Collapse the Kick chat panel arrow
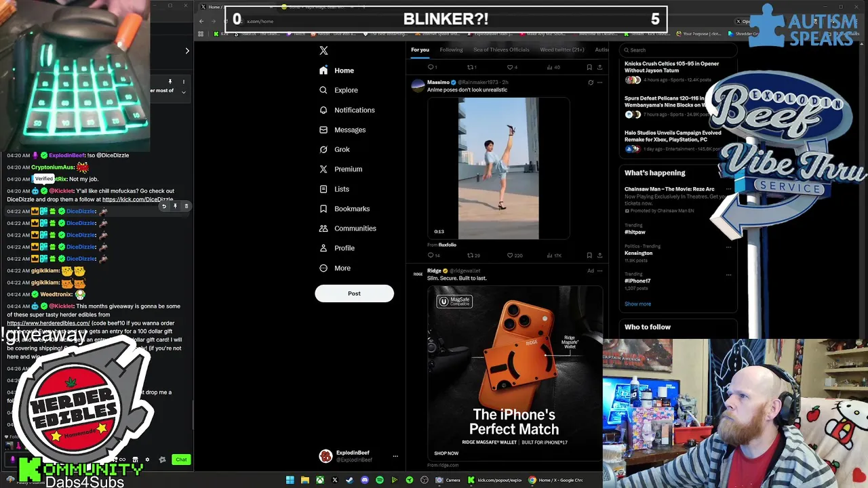The height and width of the screenshot is (488, 868). (187, 51)
